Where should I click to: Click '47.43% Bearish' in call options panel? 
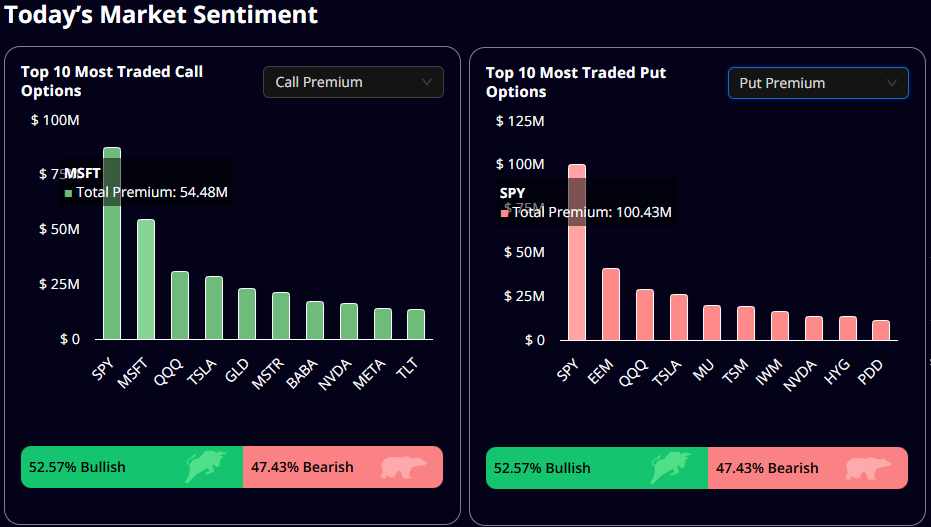(302, 467)
